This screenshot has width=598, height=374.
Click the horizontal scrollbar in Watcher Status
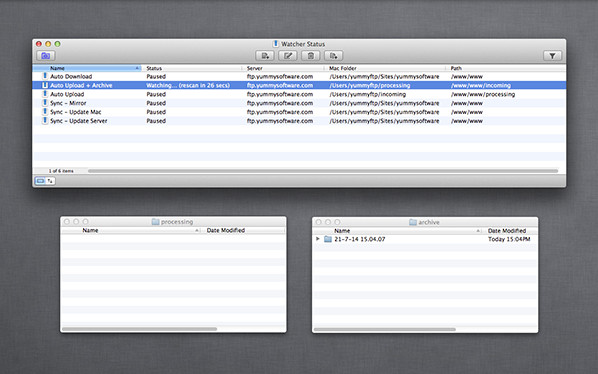pos(323,171)
